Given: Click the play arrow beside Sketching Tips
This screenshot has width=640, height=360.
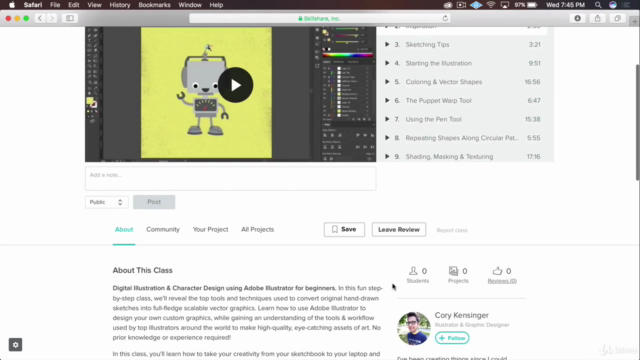Looking at the screenshot, I should (x=387, y=44).
